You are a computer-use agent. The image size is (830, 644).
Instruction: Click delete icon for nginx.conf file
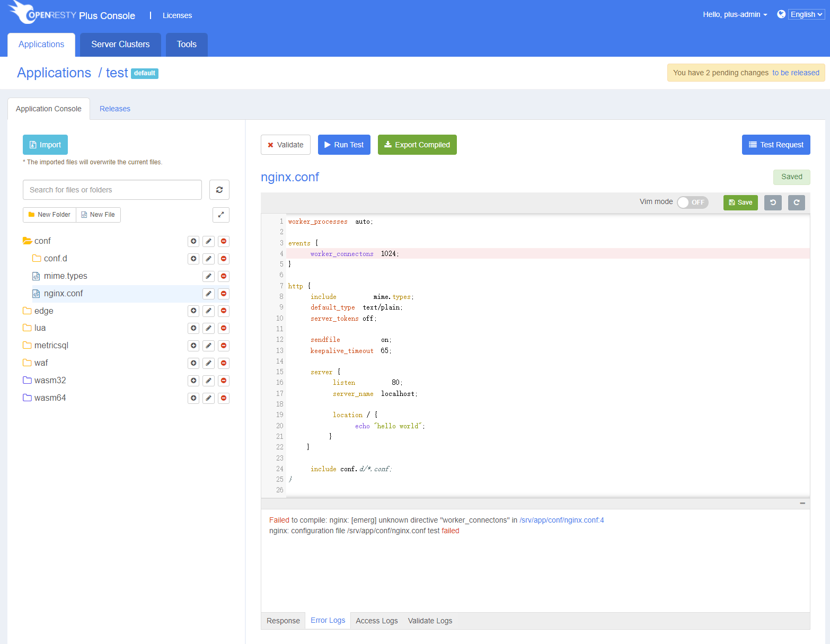(x=224, y=294)
